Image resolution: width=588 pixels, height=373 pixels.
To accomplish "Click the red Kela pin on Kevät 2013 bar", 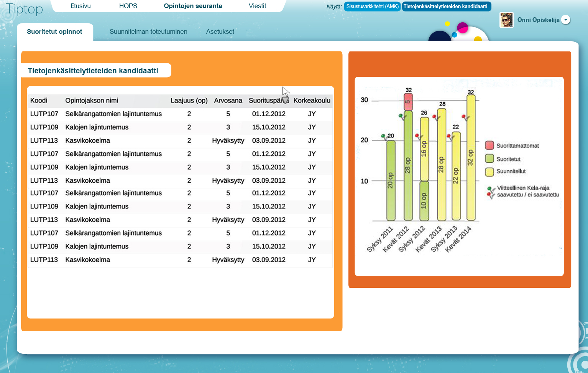I will pyautogui.click(x=435, y=117).
